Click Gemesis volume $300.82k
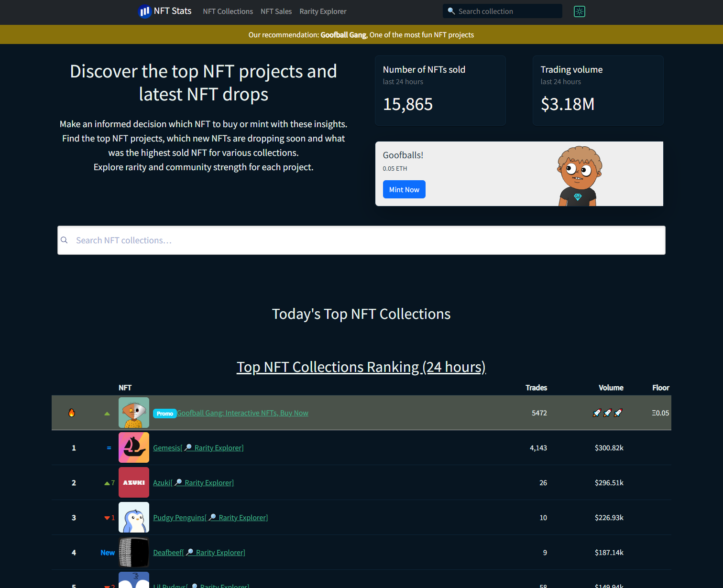The width and height of the screenshot is (723, 588). pyautogui.click(x=609, y=448)
